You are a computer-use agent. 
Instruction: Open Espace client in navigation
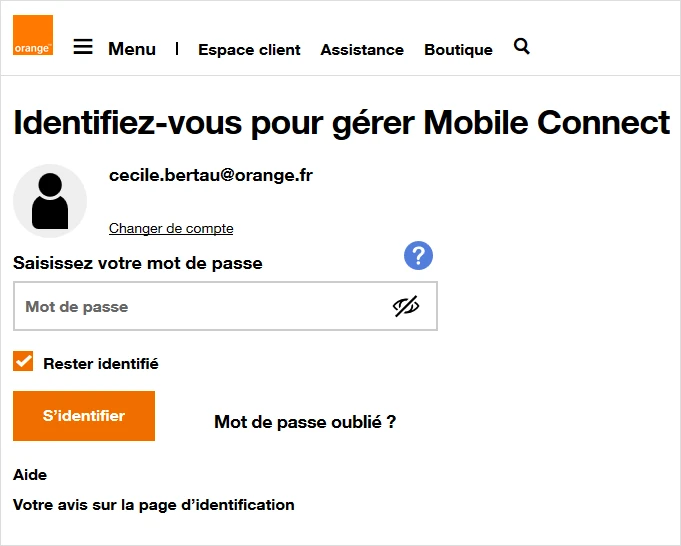(x=249, y=50)
